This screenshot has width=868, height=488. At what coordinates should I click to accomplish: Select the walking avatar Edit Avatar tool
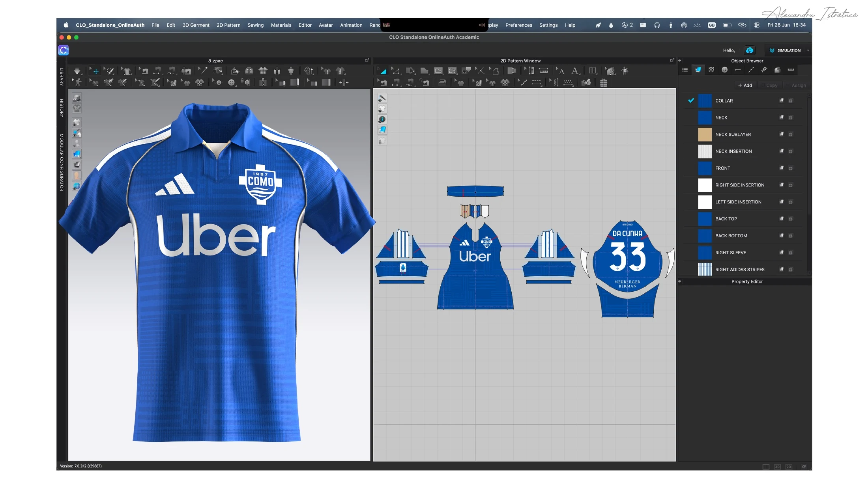point(77,82)
